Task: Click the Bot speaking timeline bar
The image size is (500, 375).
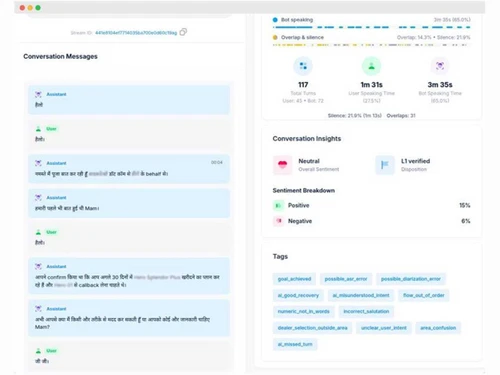Action: coord(371,27)
